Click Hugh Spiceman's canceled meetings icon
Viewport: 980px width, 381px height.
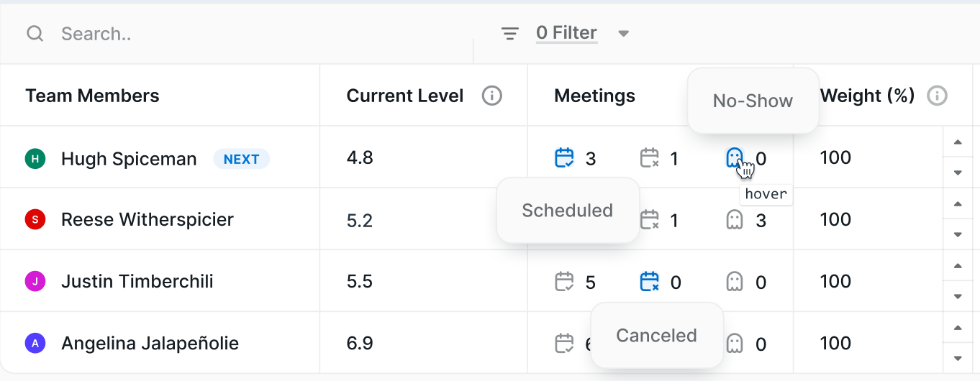click(x=650, y=157)
